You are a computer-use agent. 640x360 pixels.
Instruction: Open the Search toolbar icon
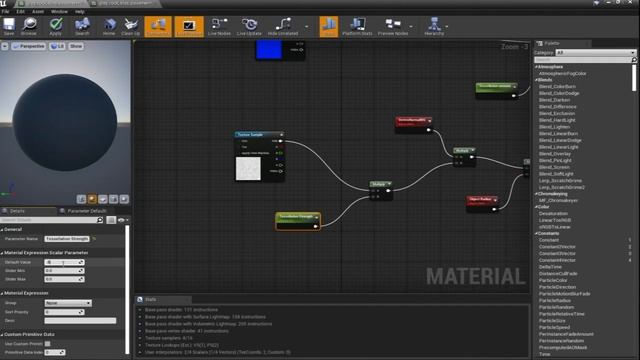[82, 26]
